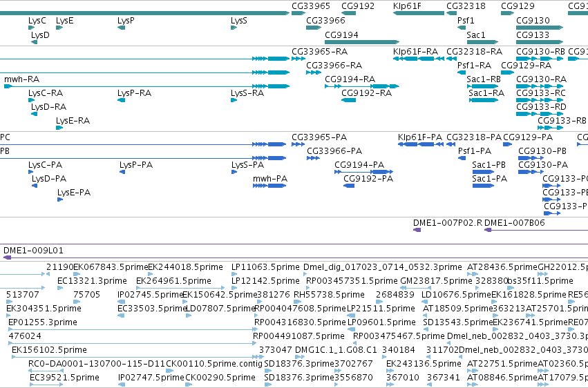Open the mwh-RA transcript label
The image size is (588, 388).
click(21, 79)
